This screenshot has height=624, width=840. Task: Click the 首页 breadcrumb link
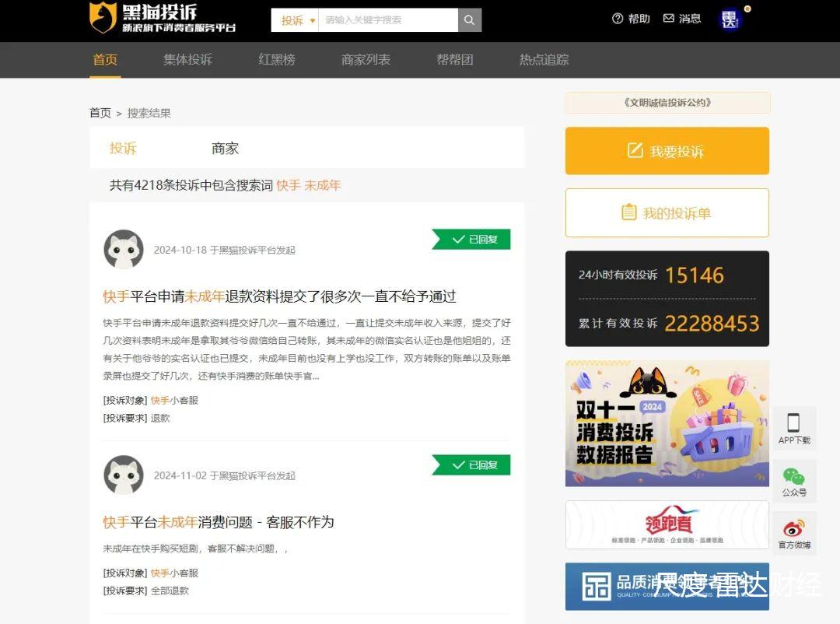[100, 113]
